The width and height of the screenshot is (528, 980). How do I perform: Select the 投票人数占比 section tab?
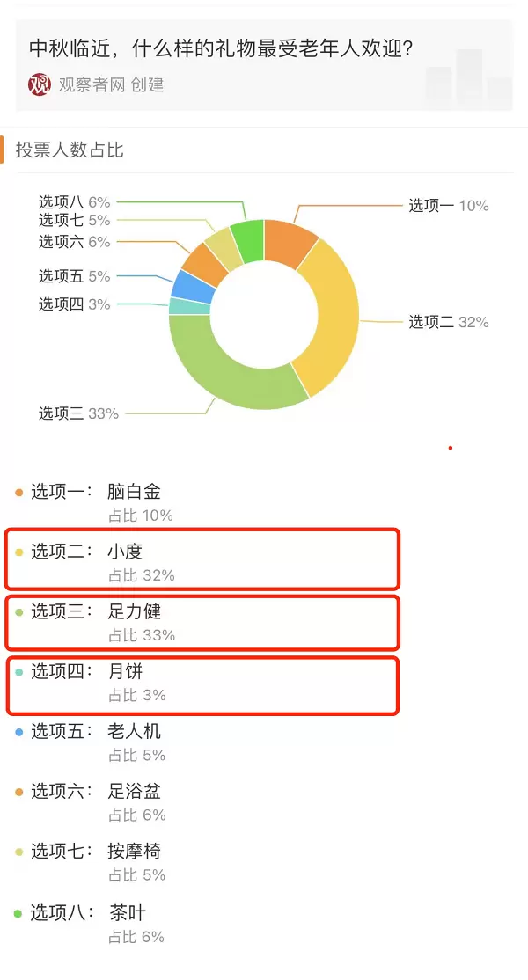(x=70, y=150)
